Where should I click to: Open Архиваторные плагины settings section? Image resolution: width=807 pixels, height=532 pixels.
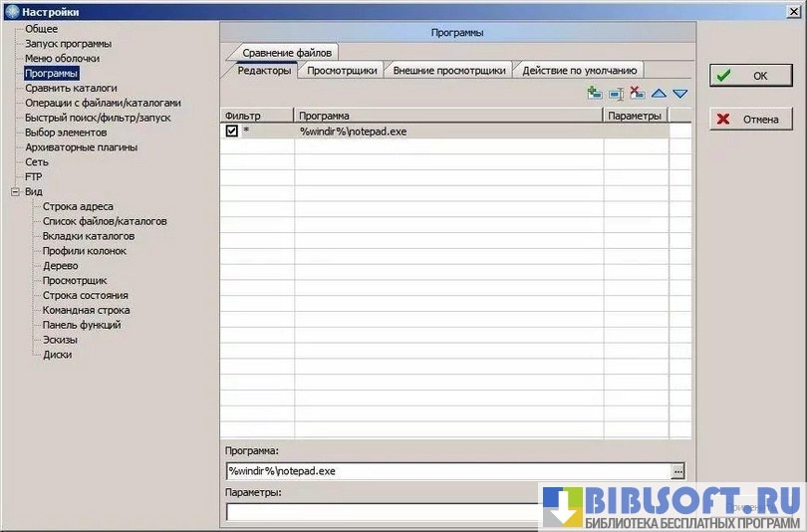(82, 147)
